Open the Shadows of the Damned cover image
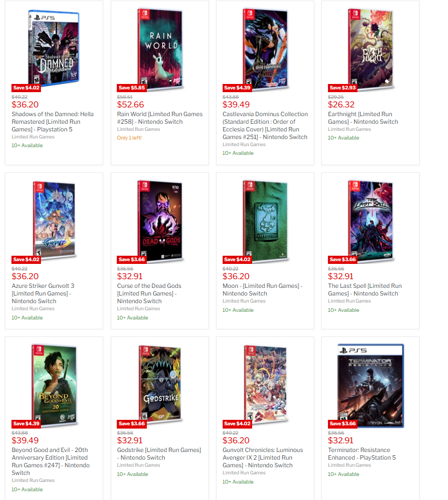The height and width of the screenshot is (500, 448). 53,48
